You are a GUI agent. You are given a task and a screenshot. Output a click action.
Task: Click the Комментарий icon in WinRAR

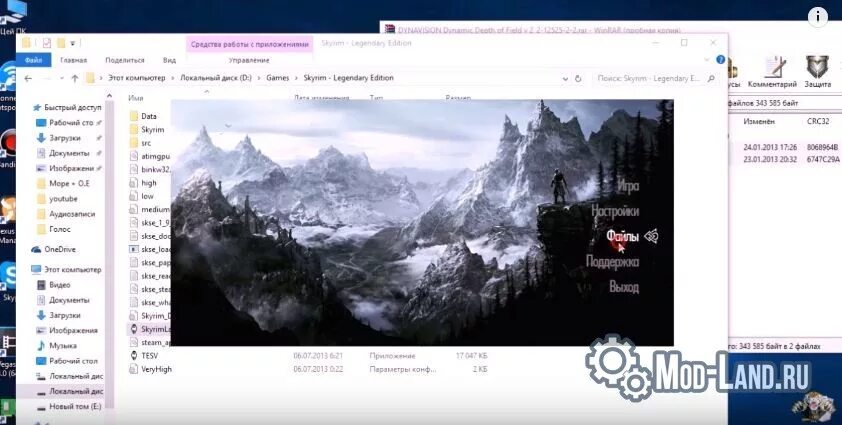tap(772, 72)
